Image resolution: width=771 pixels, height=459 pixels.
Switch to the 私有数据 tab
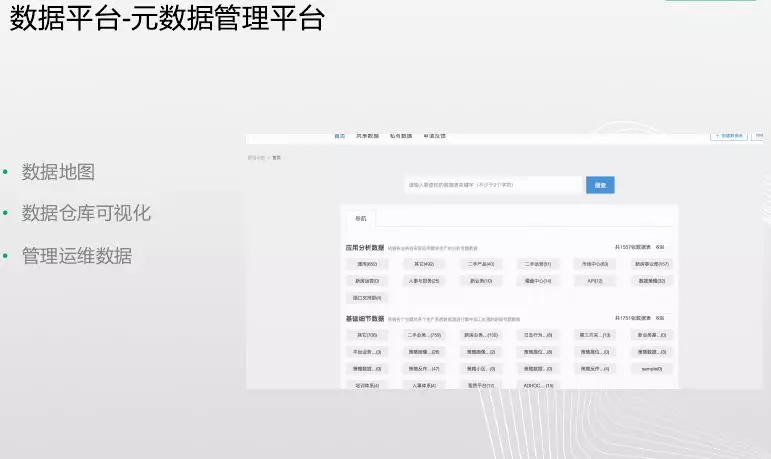[401, 136]
